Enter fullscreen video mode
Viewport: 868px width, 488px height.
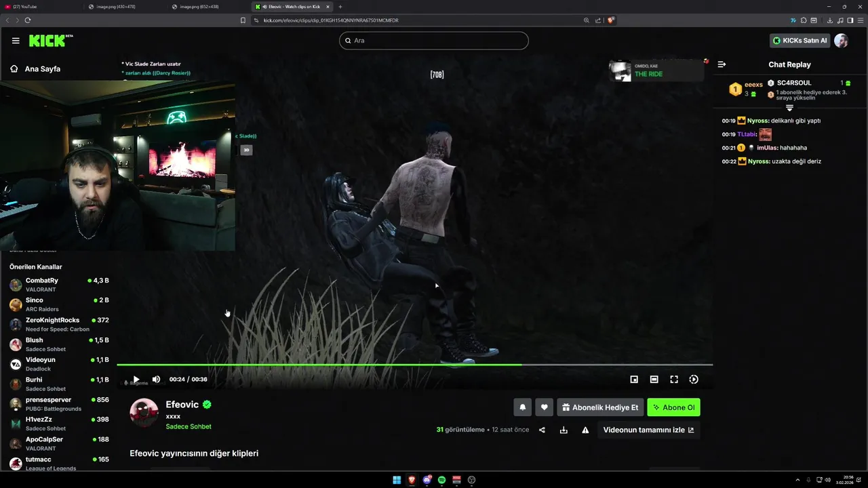[674, 380]
